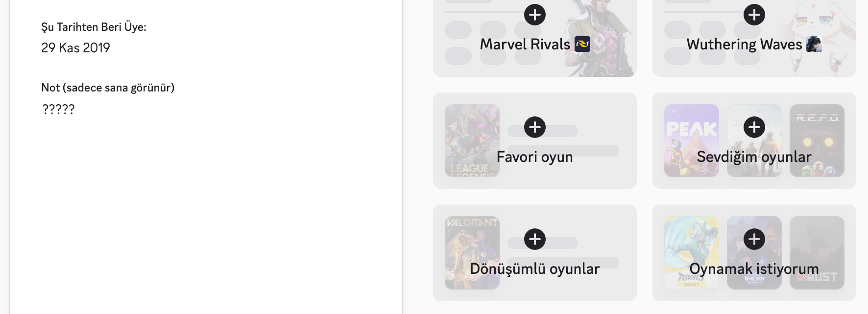Click the Wuthering Waves small avatar icon
This screenshot has width=868, height=314.
coord(814,45)
